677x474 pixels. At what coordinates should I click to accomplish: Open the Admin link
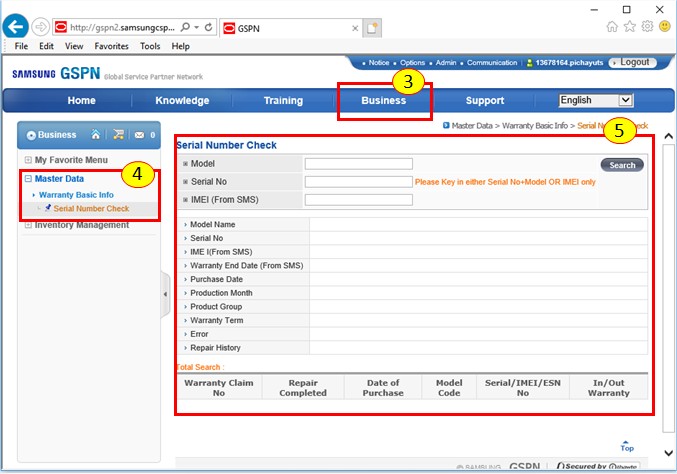(446, 63)
